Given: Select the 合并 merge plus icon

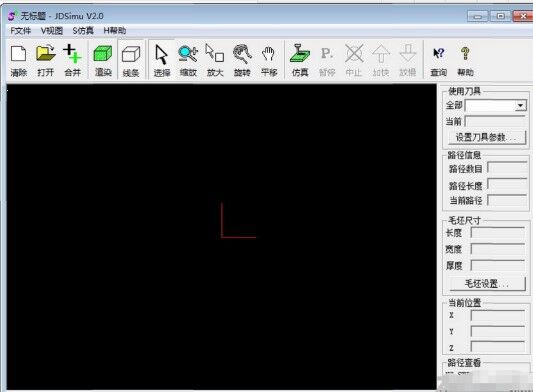Looking at the screenshot, I should pos(72,60).
